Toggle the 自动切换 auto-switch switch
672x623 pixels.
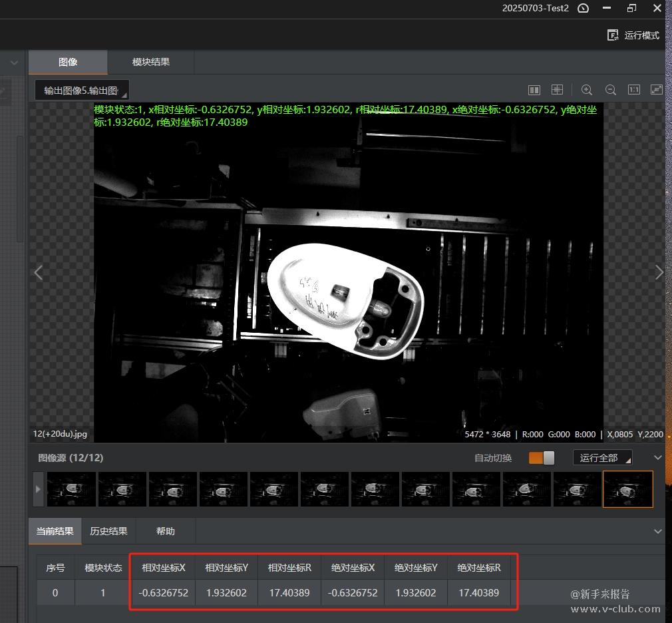[x=541, y=458]
